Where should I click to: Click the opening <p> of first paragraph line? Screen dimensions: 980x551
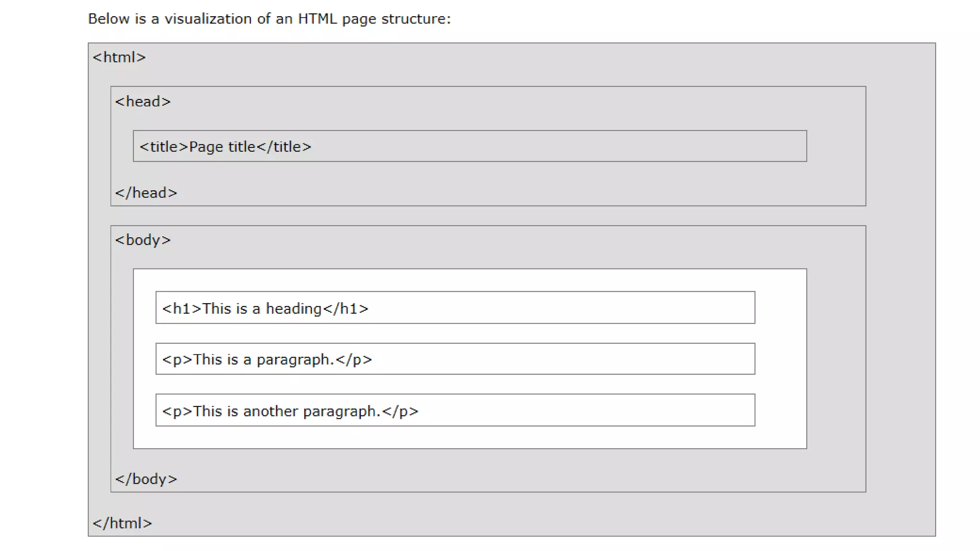click(177, 360)
